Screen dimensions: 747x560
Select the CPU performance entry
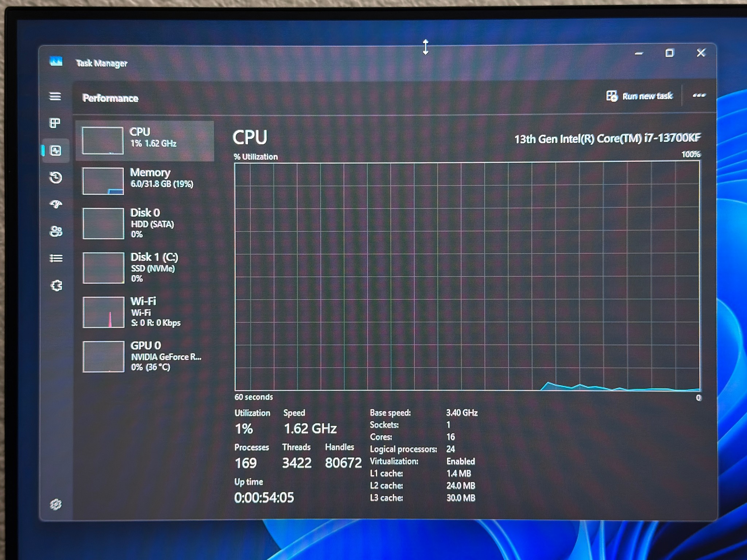pyautogui.click(x=145, y=141)
